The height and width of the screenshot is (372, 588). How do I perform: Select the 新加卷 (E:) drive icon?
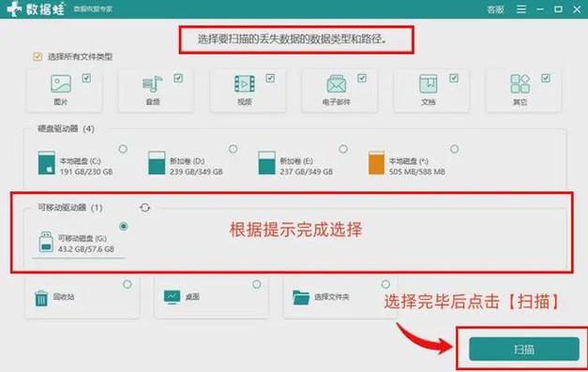tap(266, 163)
